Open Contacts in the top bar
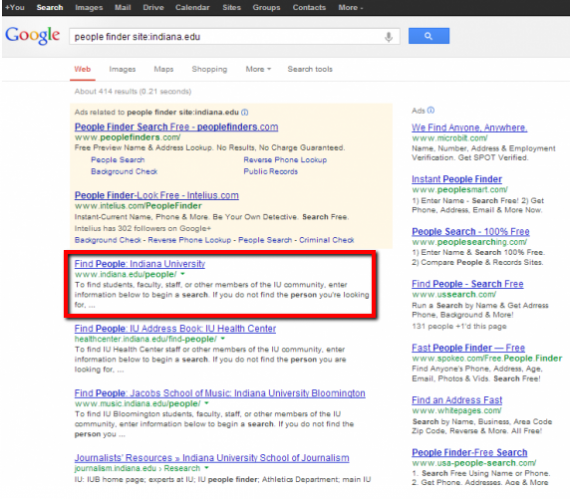Viewport: 570px width, 499px height. (309, 7)
